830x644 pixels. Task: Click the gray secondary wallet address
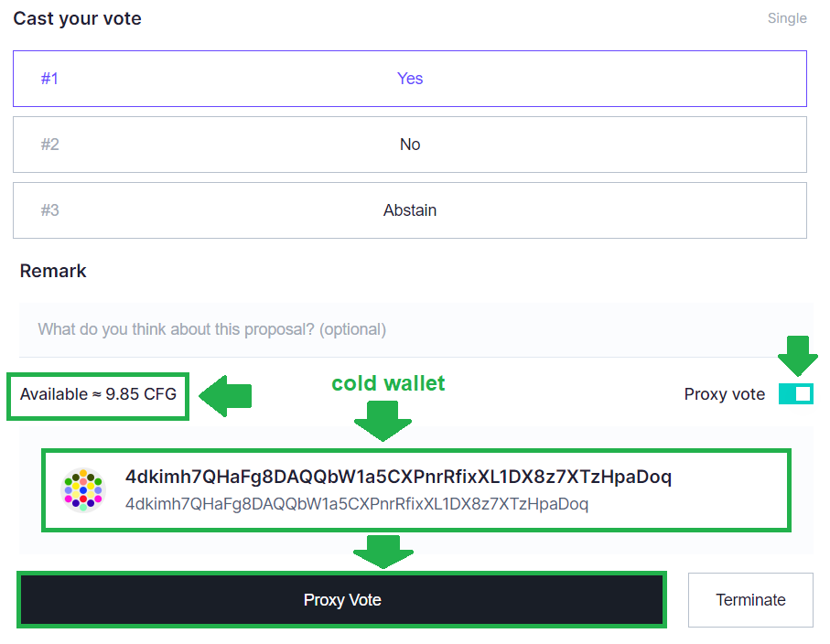pyautogui.click(x=357, y=503)
